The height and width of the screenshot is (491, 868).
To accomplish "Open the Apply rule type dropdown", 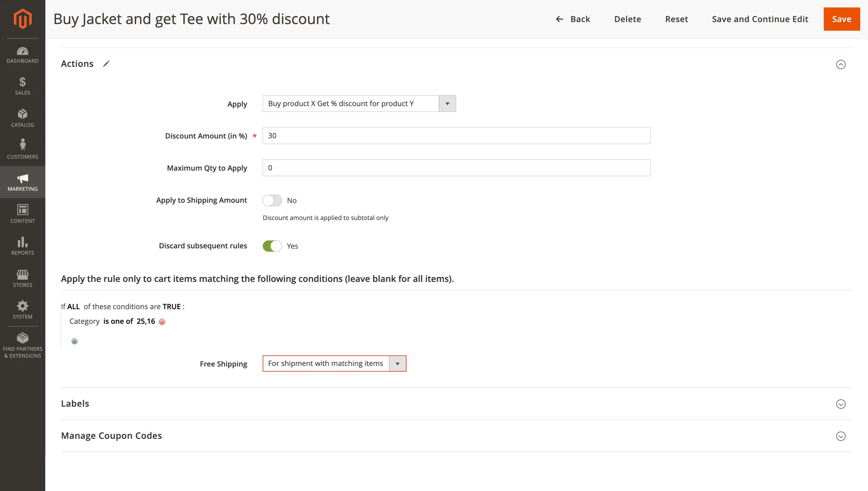I will pyautogui.click(x=359, y=103).
